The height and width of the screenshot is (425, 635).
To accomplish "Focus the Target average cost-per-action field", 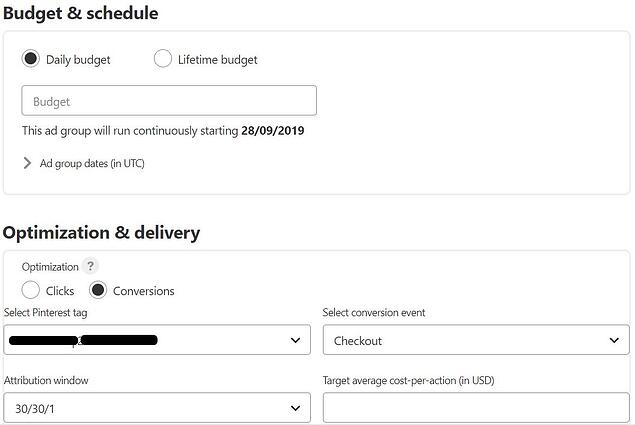I will point(475,408).
